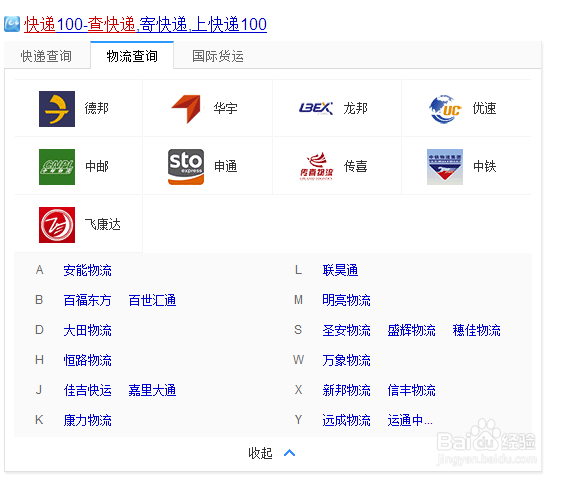570x480 pixels.
Task: Click the 华宇 company name text
Action: (x=225, y=108)
